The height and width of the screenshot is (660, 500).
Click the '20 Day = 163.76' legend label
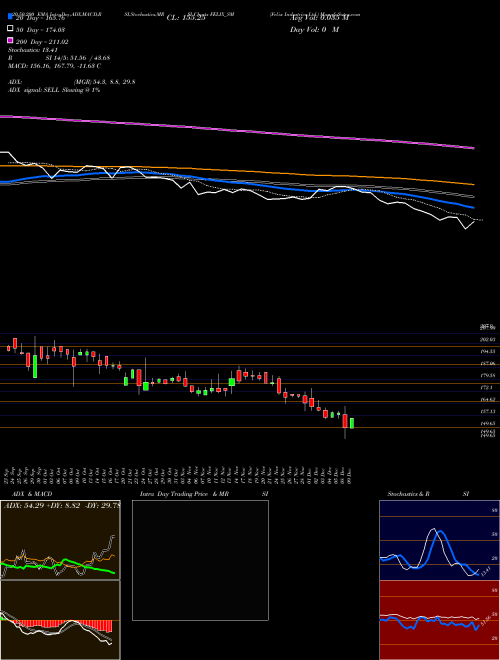(40, 18)
